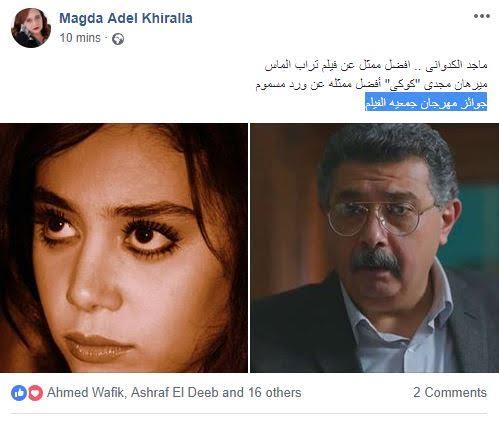The width and height of the screenshot is (499, 421).
Task: Open the 2 Comments link
Action: (450, 392)
